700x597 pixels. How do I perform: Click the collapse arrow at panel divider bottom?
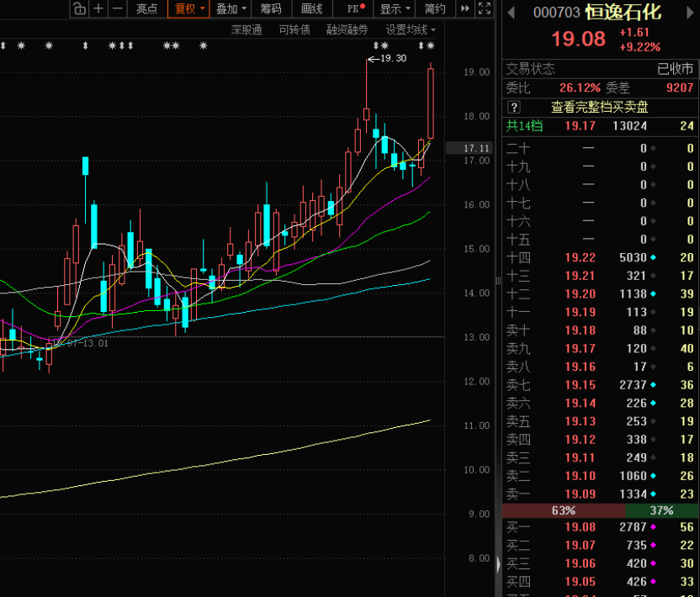[x=498, y=564]
